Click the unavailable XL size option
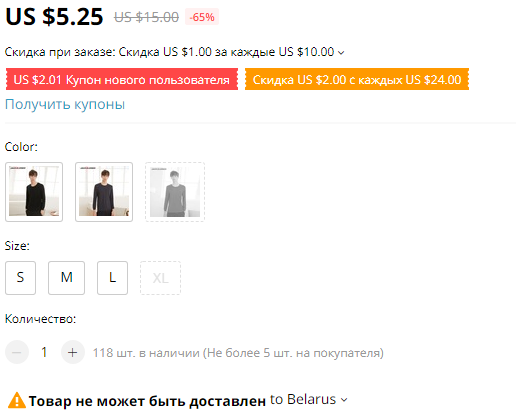 [160, 278]
